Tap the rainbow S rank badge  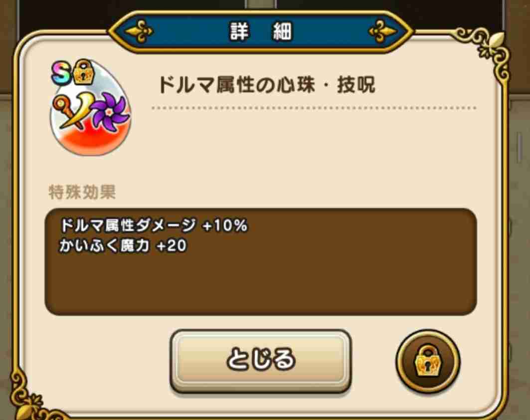61,73
